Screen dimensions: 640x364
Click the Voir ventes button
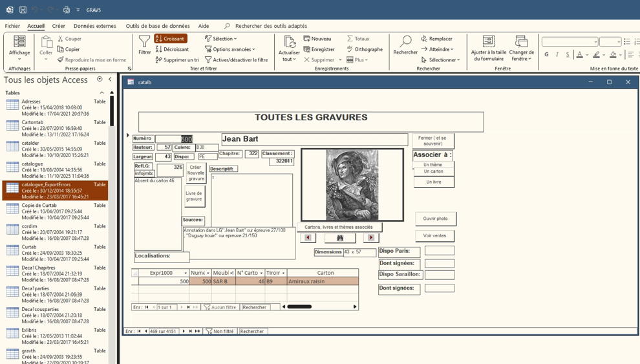tap(434, 236)
